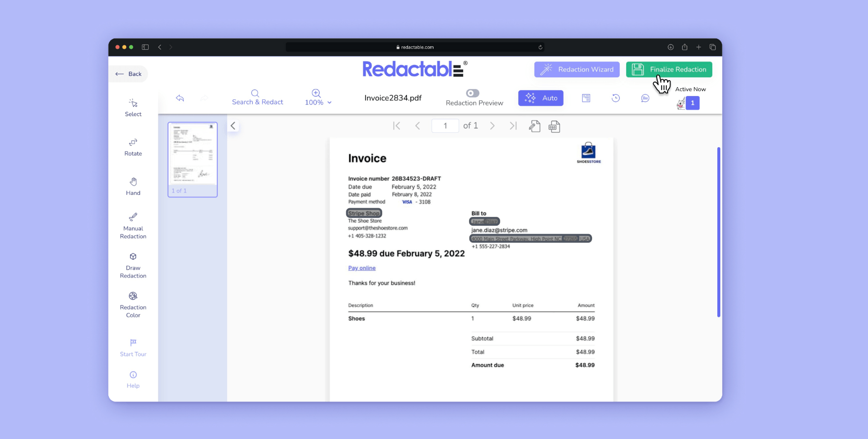Expand the 100% zoom dropdown
868x439 pixels.
[x=318, y=102]
